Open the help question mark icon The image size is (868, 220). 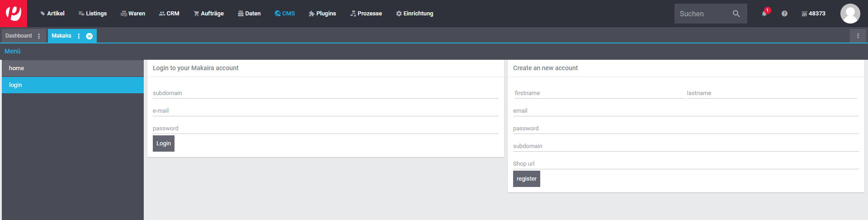click(x=784, y=14)
